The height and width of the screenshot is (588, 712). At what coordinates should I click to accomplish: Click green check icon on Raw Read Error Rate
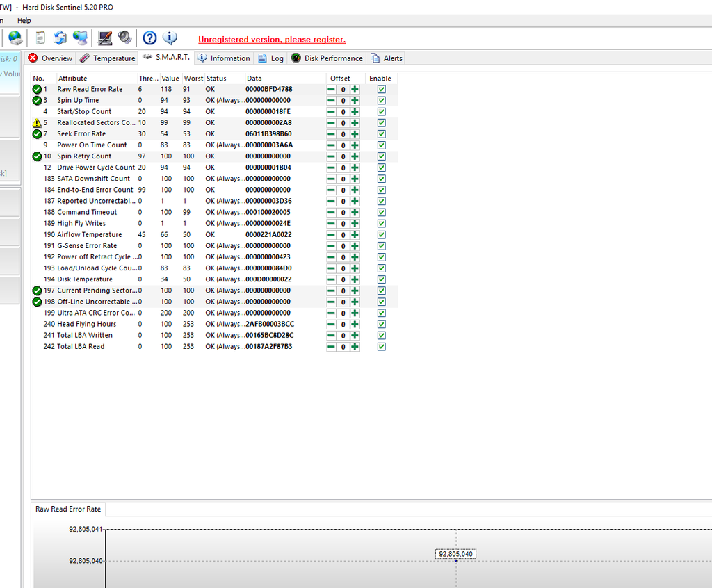(38, 90)
